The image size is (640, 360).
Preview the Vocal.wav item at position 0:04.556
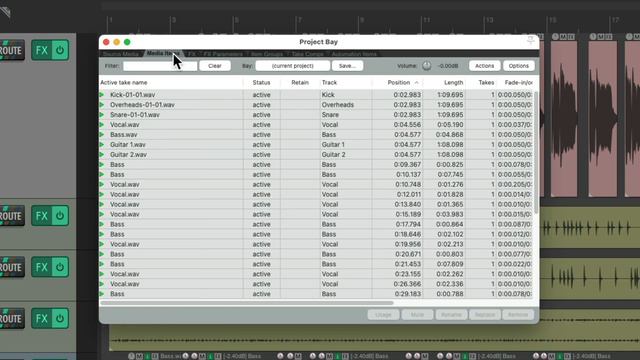pyautogui.click(x=102, y=125)
